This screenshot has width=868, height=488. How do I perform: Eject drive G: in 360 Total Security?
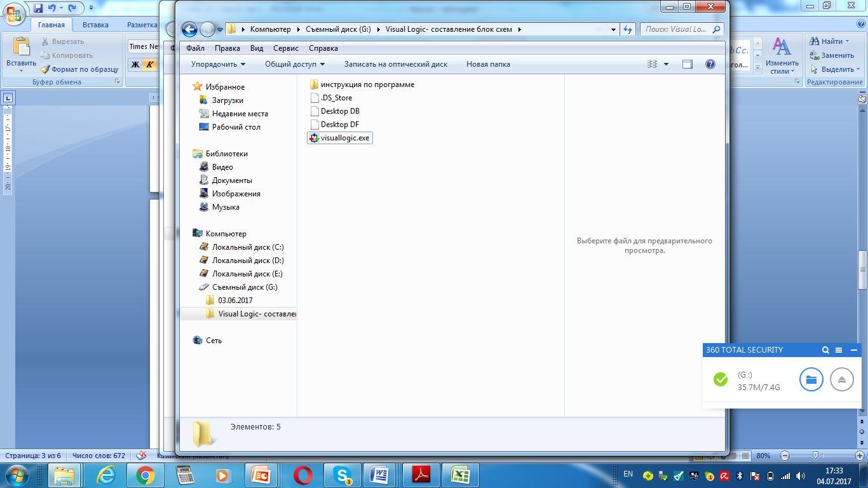842,379
